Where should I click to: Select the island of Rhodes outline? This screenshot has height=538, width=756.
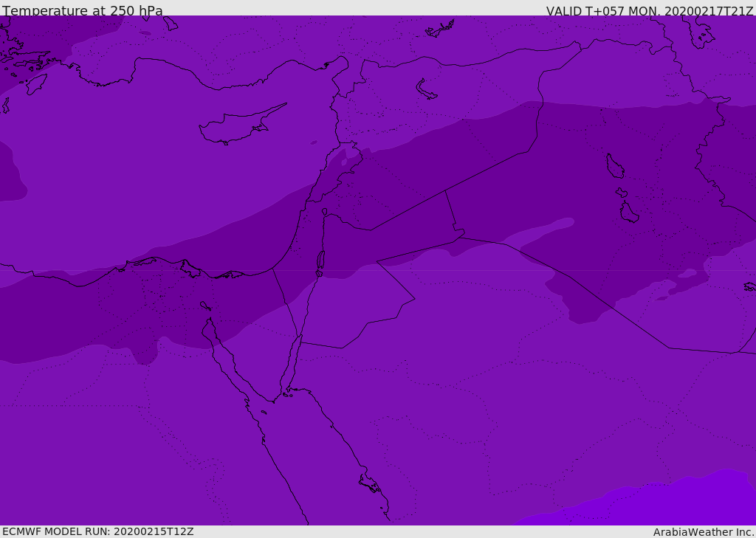point(35,83)
